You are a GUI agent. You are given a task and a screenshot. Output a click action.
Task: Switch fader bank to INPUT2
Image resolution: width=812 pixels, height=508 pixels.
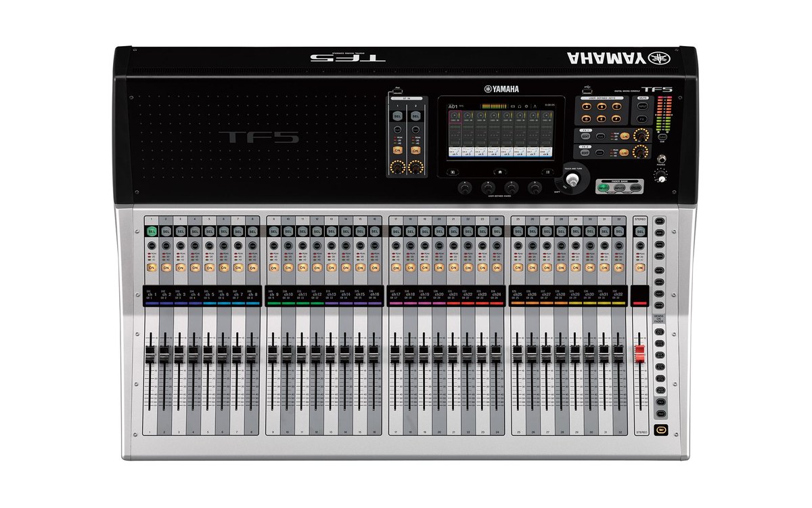tap(619, 188)
